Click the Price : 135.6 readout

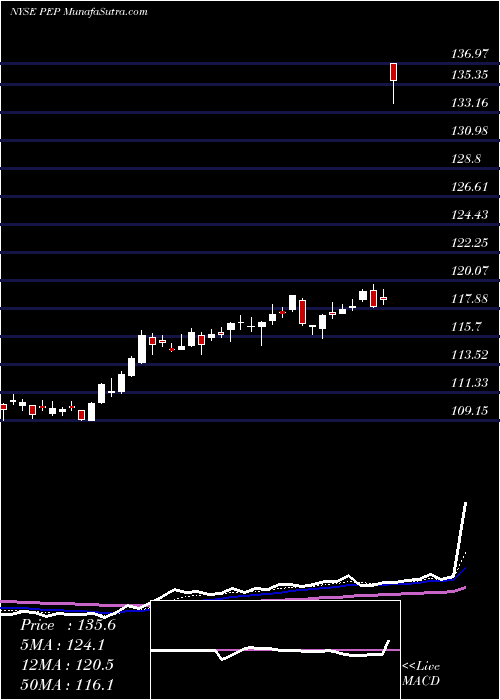68,625
